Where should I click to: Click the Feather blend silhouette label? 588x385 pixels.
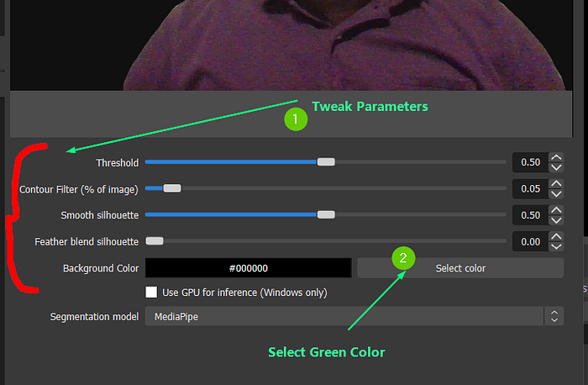click(87, 241)
